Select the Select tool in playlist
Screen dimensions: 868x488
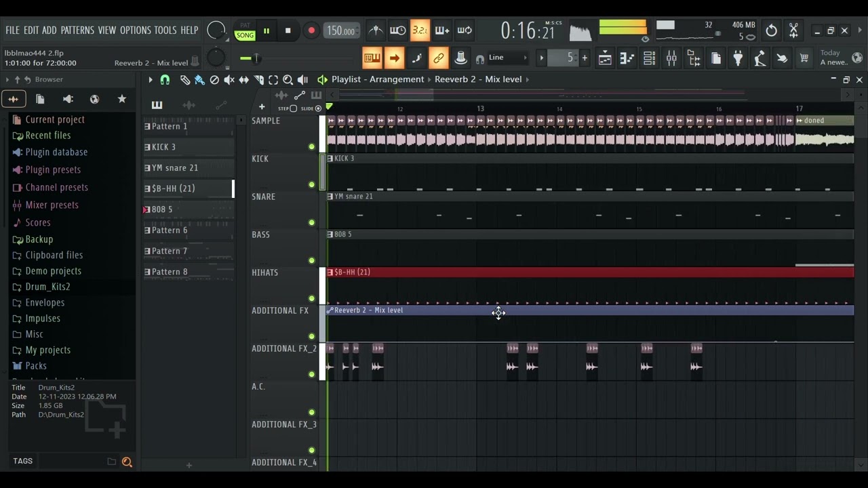(273, 80)
